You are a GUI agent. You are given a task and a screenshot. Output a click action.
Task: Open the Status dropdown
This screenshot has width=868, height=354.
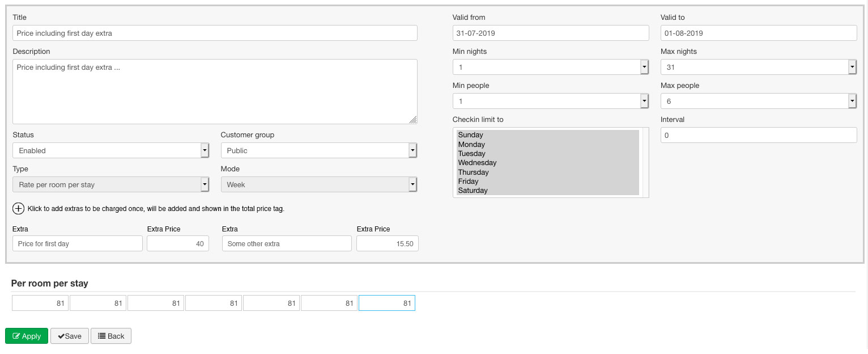(x=110, y=150)
